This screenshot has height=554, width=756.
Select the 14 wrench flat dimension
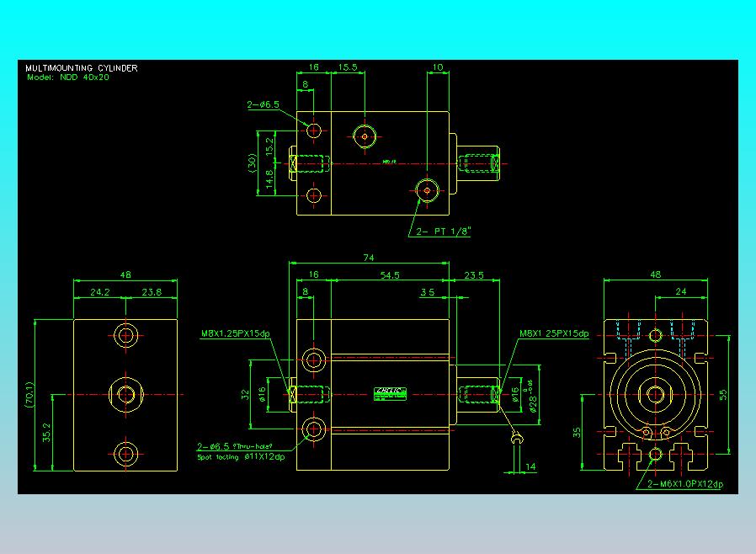tap(530, 466)
